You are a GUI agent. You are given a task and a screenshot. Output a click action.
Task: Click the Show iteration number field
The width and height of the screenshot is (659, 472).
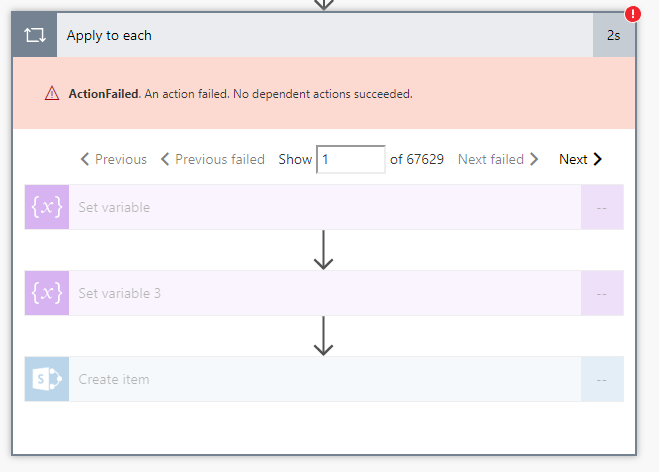coord(350,159)
